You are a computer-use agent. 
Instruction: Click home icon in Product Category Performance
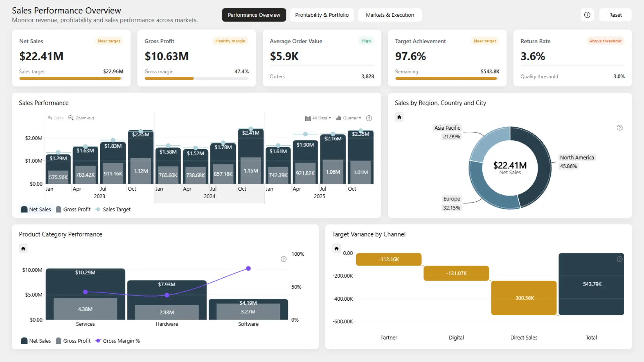click(23, 248)
